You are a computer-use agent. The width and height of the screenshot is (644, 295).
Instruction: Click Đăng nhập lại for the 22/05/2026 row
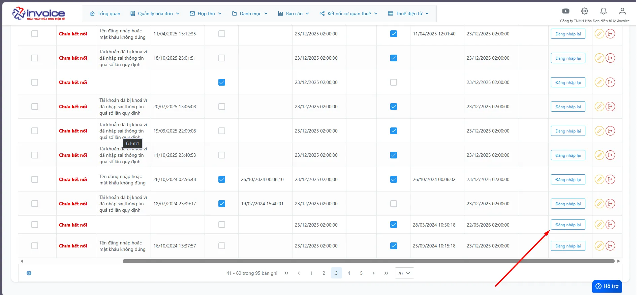tap(568, 225)
